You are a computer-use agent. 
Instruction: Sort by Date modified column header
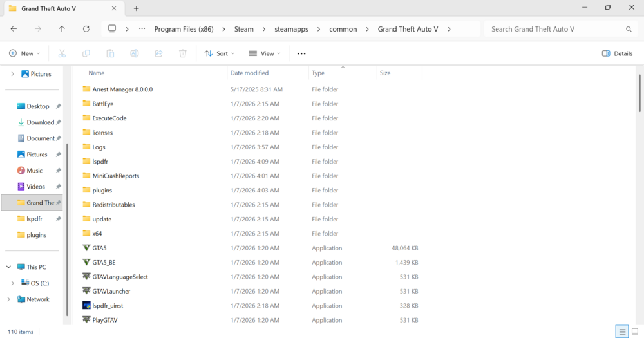[249, 73]
